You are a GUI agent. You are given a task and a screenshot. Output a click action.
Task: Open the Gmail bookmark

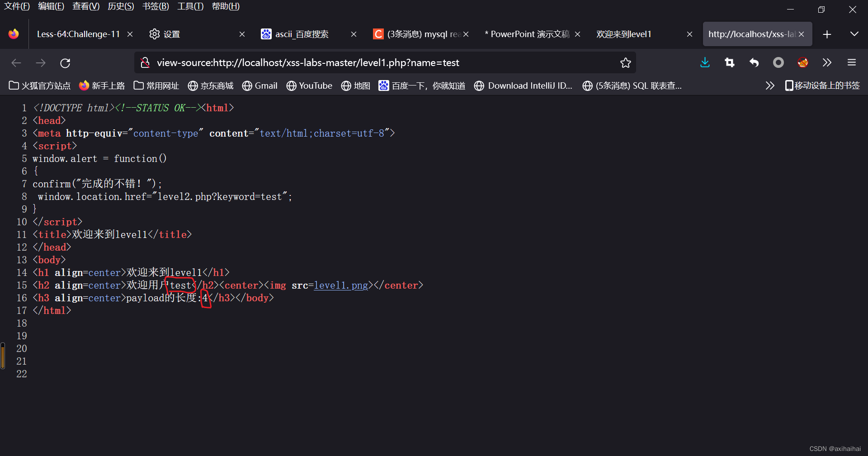(x=259, y=85)
